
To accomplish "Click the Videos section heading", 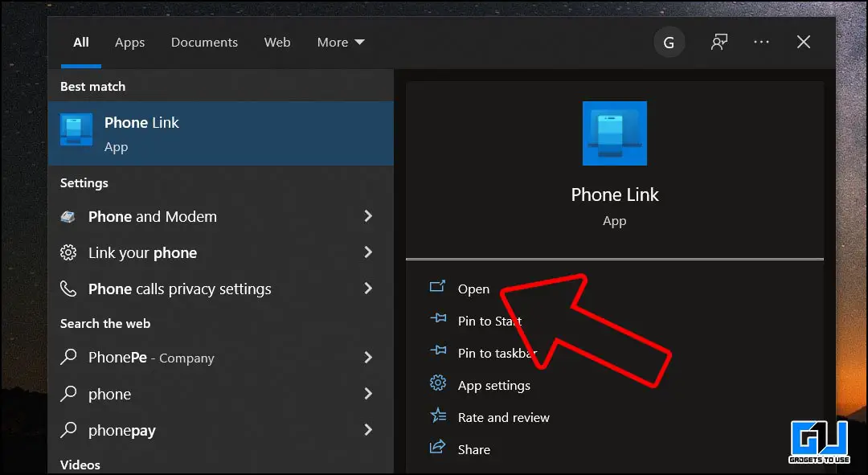I will point(80,465).
